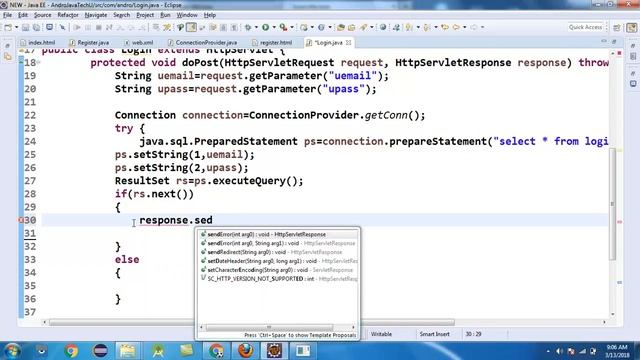Screen dimensions: 640x360
Task: Toggle Use Step Filters
Action: 167,27
